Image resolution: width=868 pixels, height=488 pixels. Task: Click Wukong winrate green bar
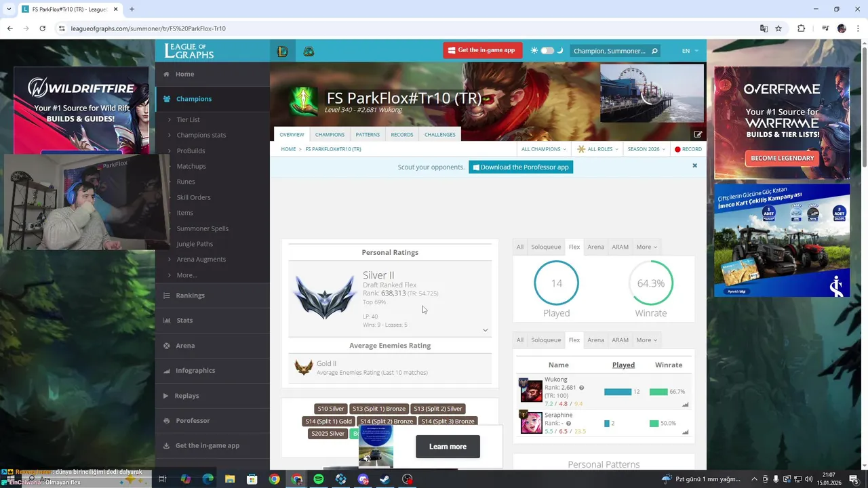(x=658, y=392)
